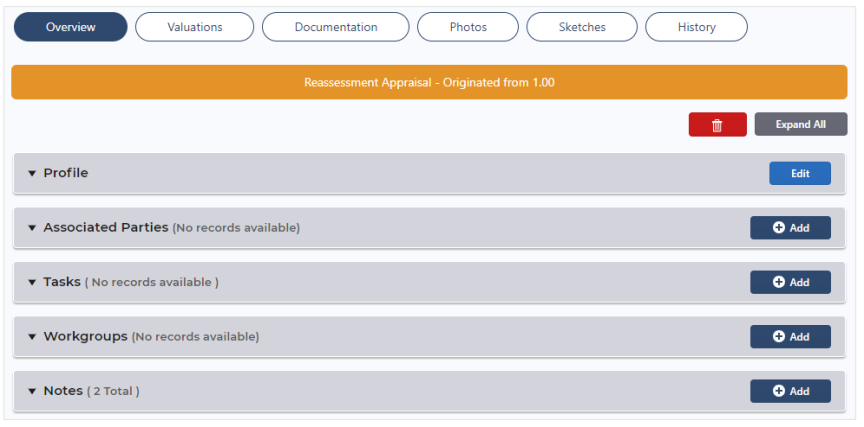Expand the Notes section arrow
This screenshot has width=864, height=427.
point(31,392)
